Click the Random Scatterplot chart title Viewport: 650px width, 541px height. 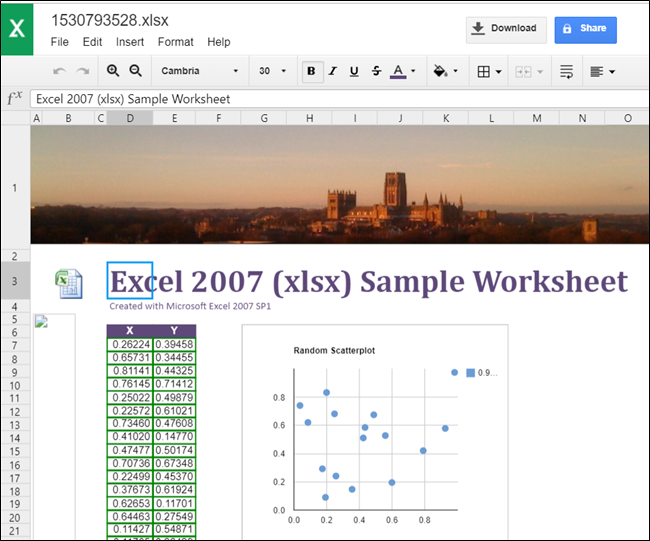click(x=334, y=351)
